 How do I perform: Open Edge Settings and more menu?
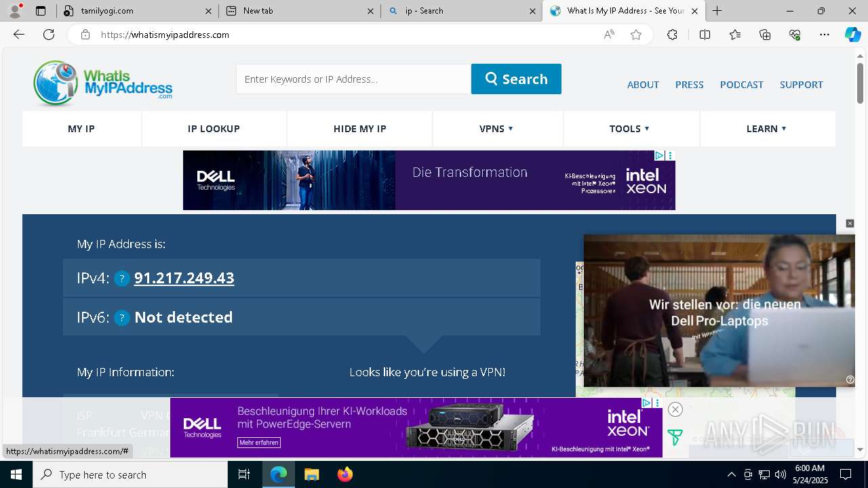[825, 35]
